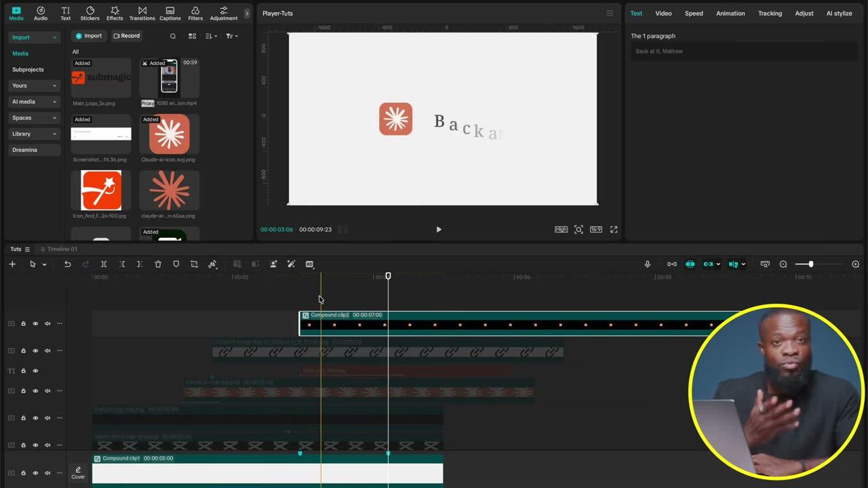
Task: Click the timeline playhead handle
Action: pyautogui.click(x=388, y=276)
